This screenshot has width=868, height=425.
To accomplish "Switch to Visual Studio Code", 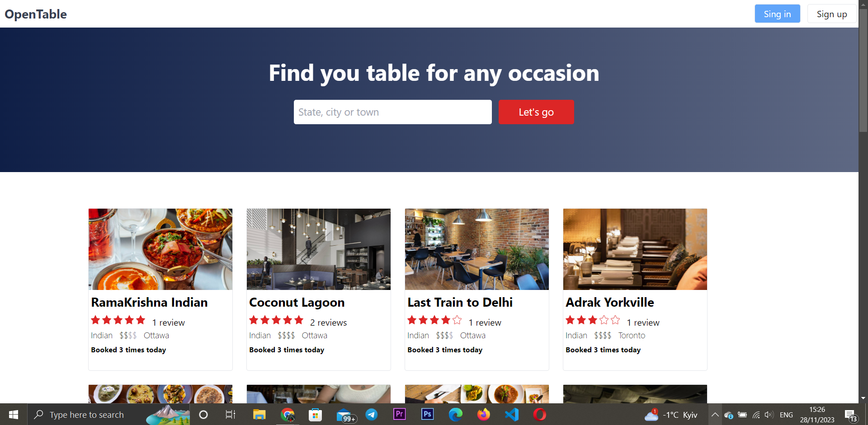I will (x=511, y=414).
